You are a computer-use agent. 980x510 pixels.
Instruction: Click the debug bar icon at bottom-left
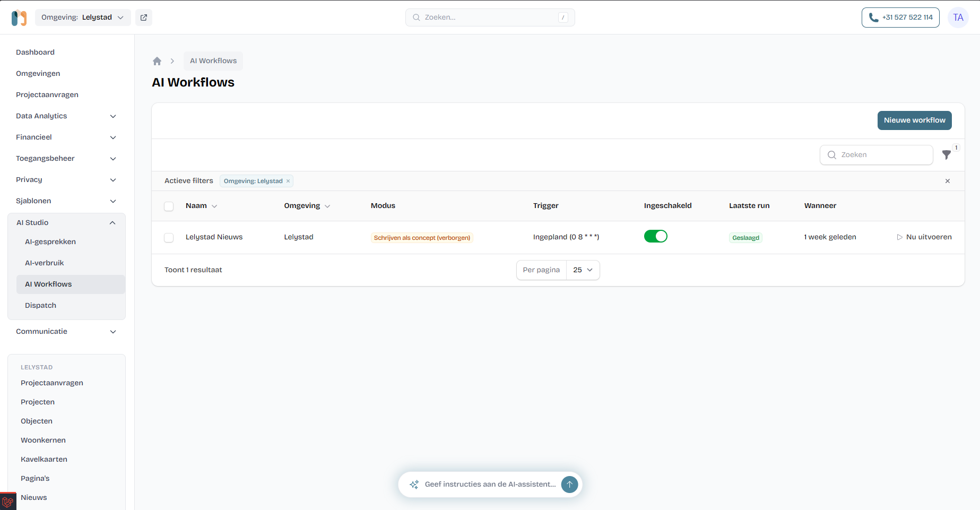point(7,502)
